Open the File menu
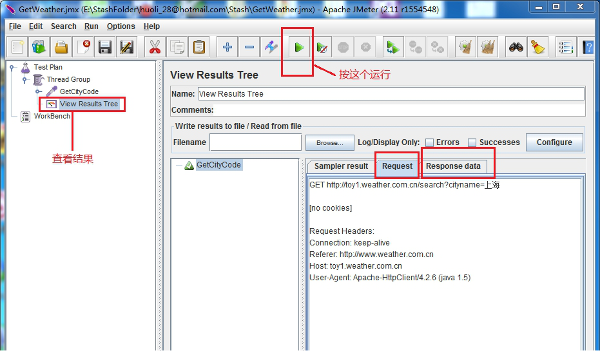This screenshot has height=364, width=600. click(x=15, y=26)
